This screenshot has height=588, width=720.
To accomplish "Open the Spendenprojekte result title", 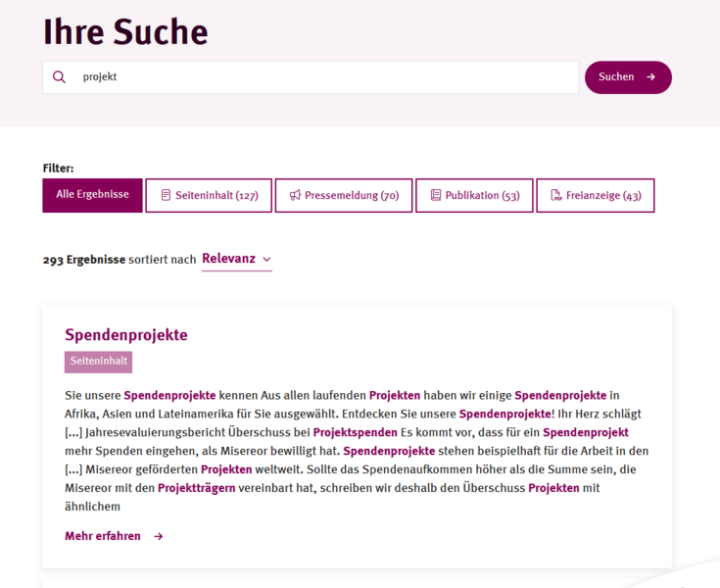I will coord(126,335).
